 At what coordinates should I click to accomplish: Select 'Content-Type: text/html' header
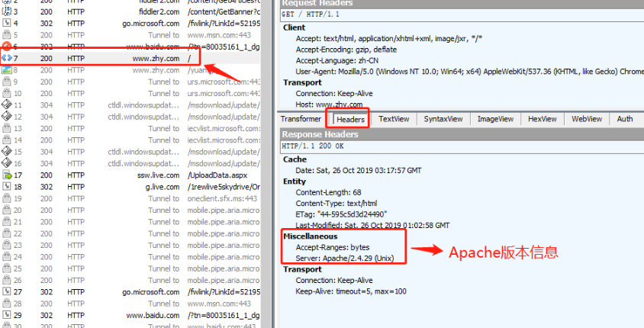336,203
